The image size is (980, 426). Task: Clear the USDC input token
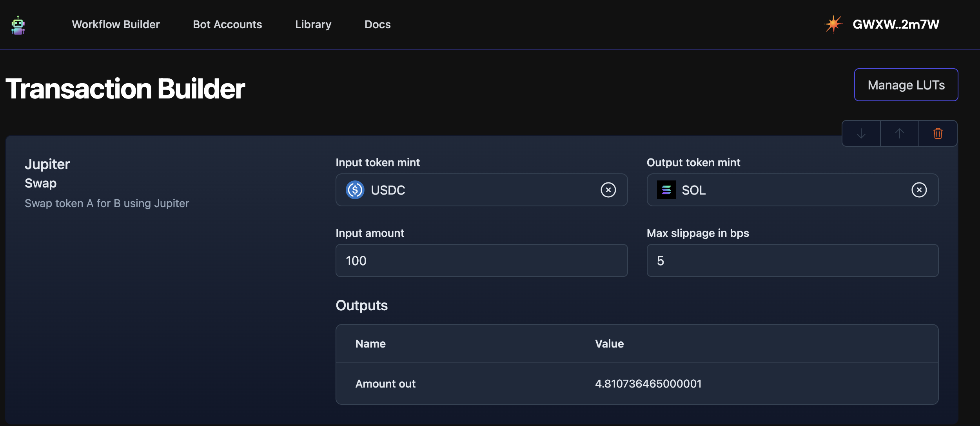click(608, 190)
